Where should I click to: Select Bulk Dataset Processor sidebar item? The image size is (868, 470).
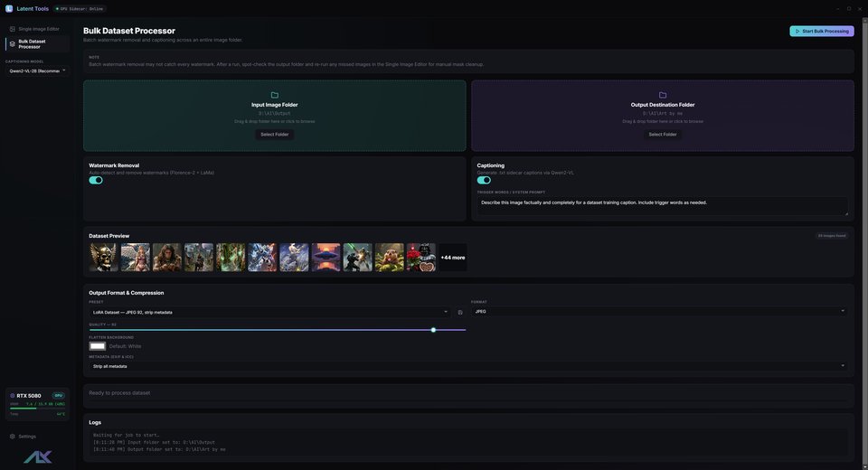(x=37, y=43)
